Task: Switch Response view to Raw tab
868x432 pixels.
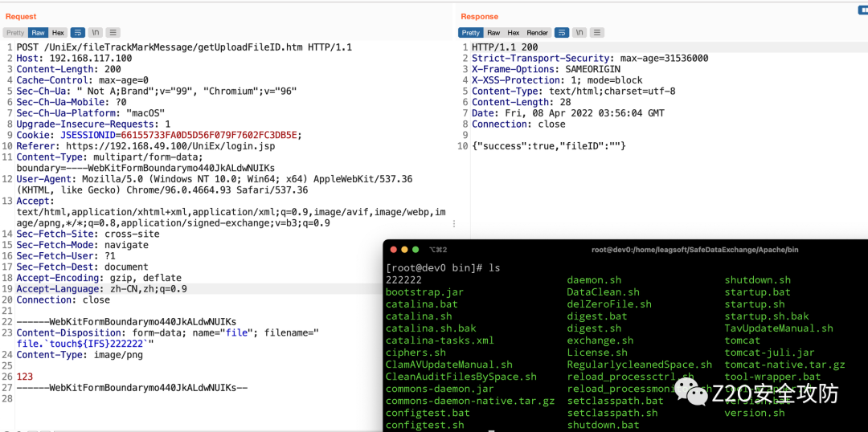Action: 493,33
